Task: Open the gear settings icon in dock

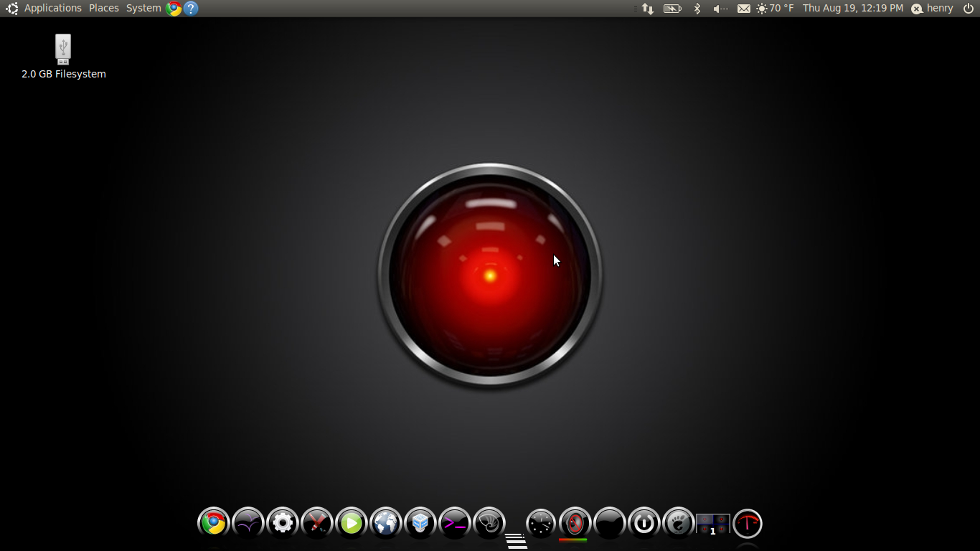Action: (283, 523)
